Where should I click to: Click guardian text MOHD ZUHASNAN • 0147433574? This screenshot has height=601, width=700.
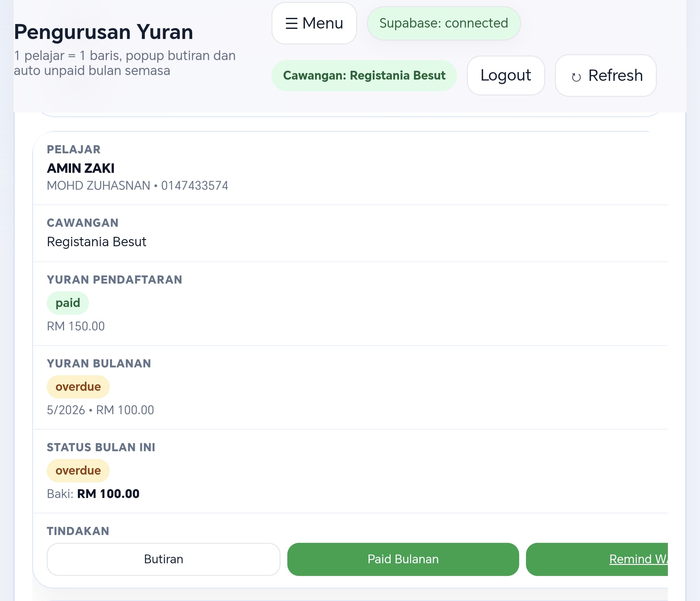(138, 185)
